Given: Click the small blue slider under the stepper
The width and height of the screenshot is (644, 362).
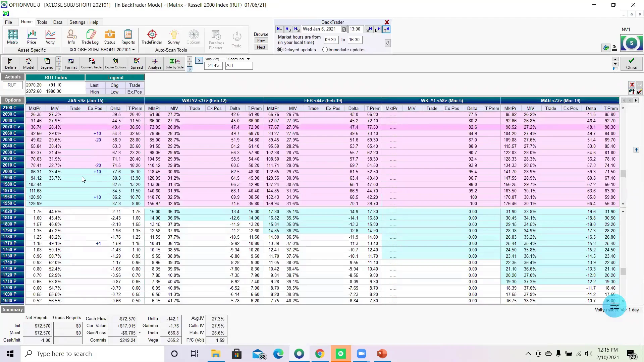Looking at the screenshot, I should (614, 69).
